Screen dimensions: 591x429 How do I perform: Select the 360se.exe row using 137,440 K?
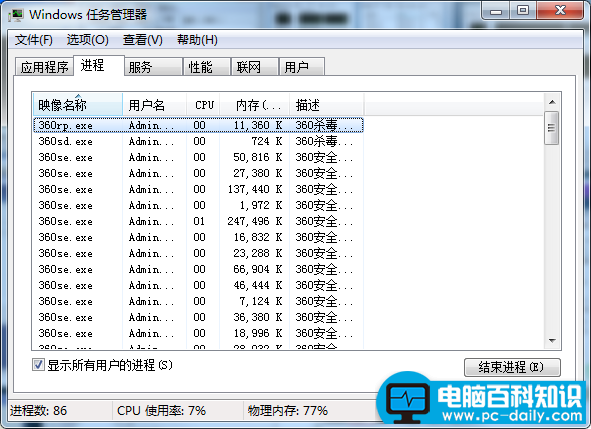tap(198, 189)
